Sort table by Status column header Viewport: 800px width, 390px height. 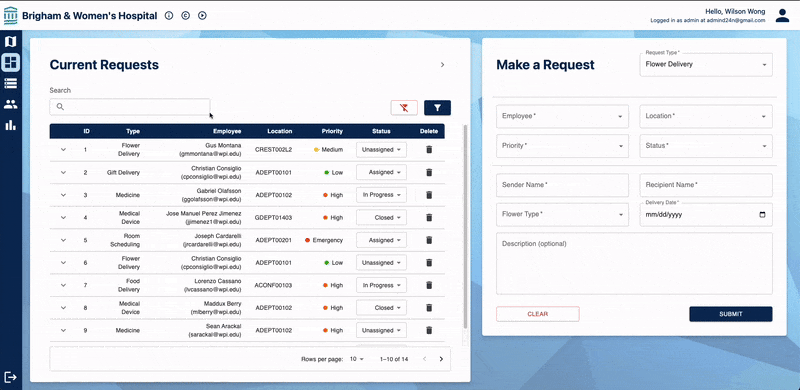click(381, 131)
